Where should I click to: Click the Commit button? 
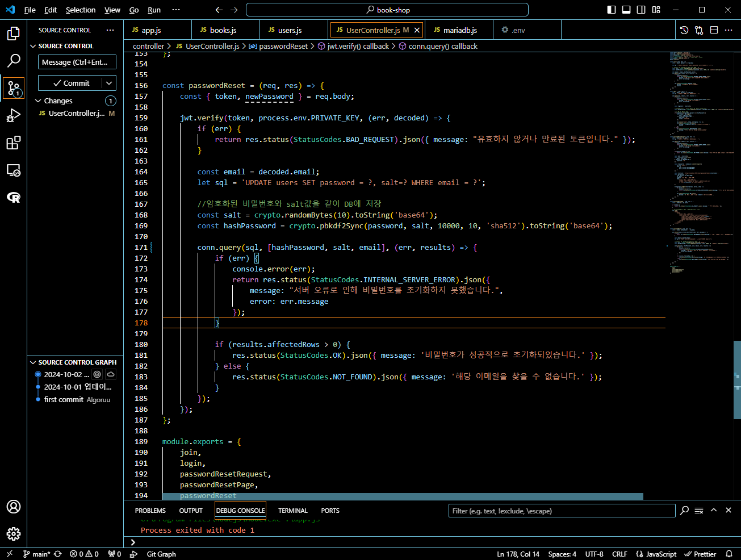(70, 83)
